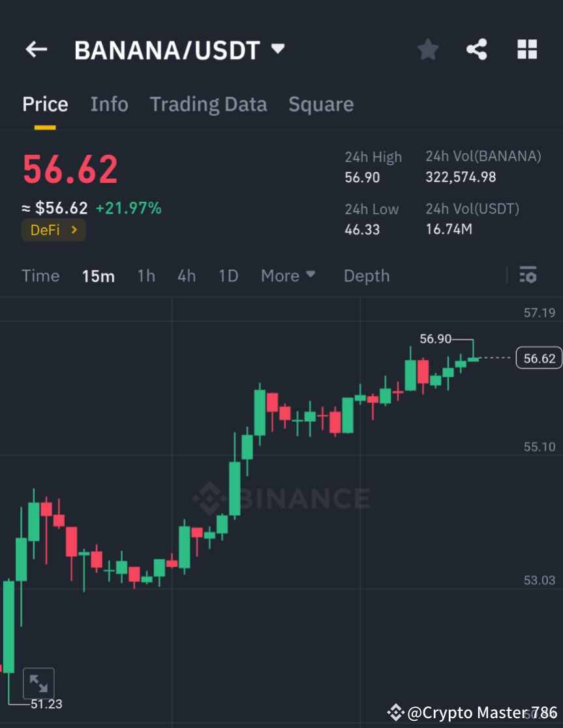Select the 4h interval on the timeframe bar
The image size is (563, 728).
[x=187, y=276]
